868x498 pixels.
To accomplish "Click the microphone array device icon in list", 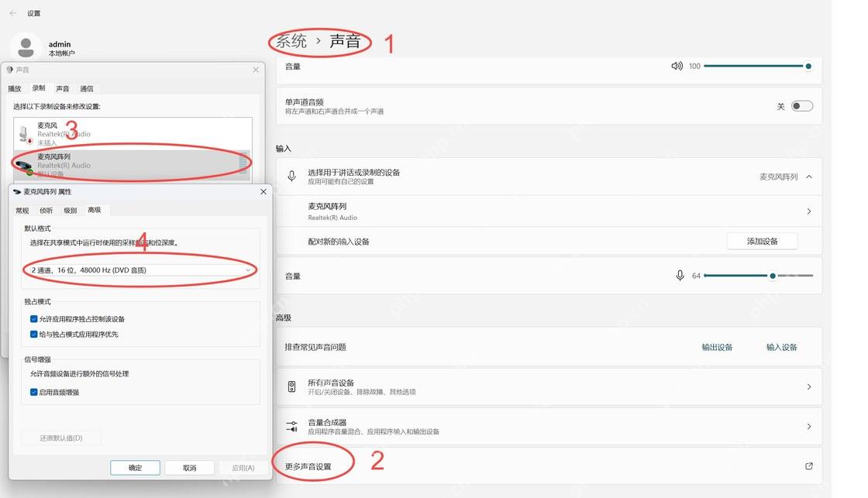I will coord(23,166).
